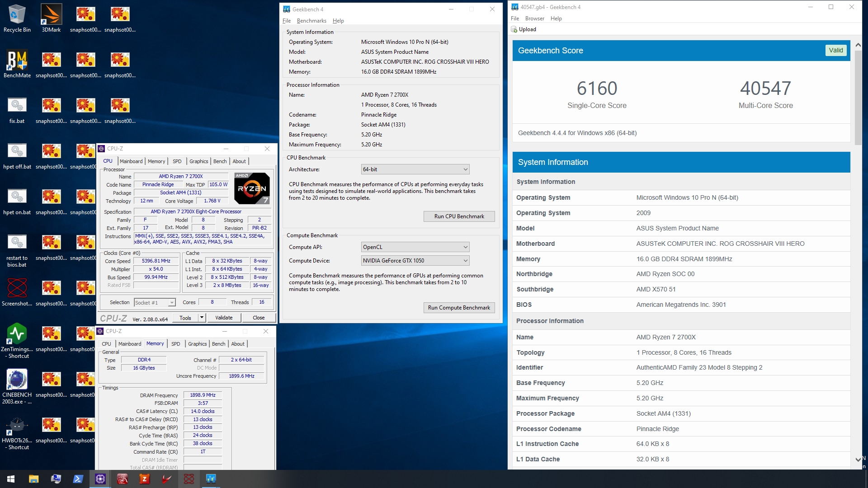Select the HWBOTx26 shortcut desktop icon

tap(17, 432)
